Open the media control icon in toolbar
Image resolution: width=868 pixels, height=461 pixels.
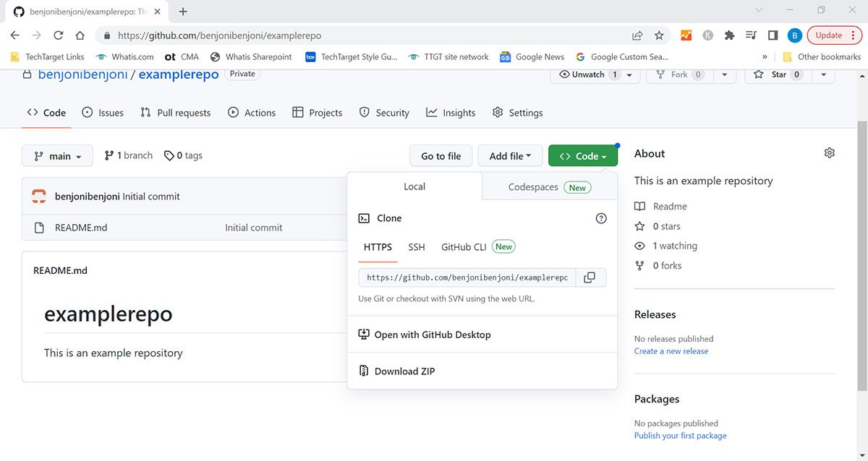751,35
